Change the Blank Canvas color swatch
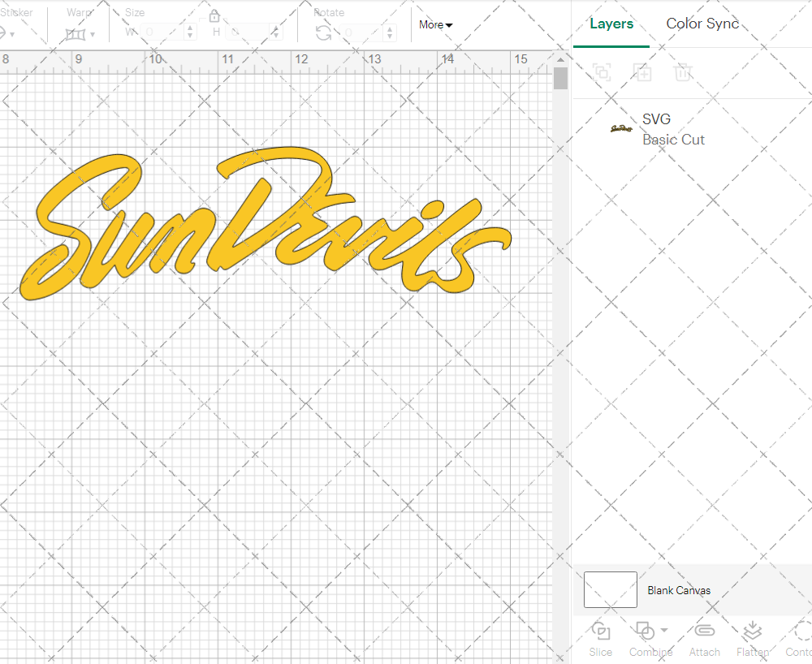The height and width of the screenshot is (664, 812). [610, 590]
